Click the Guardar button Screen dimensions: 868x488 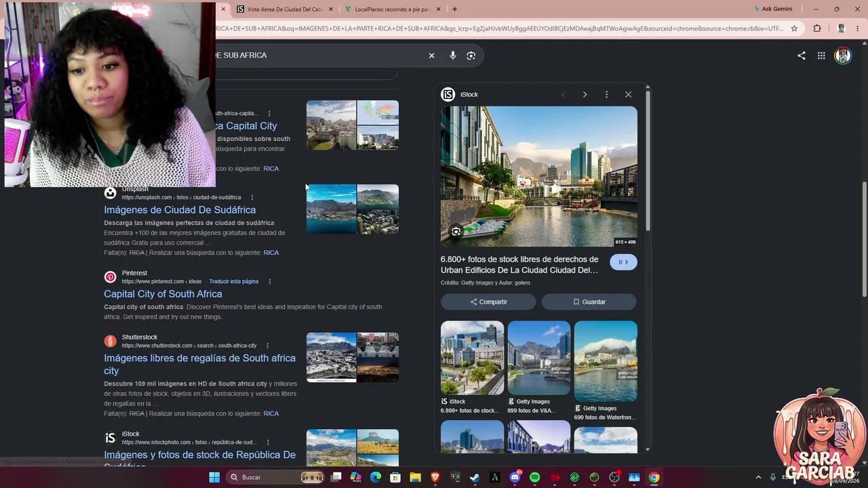coord(589,302)
